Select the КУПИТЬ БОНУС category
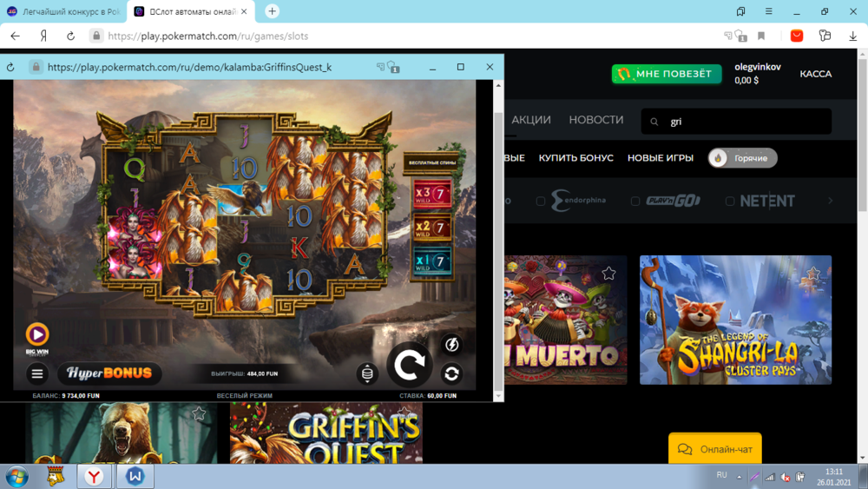The height and width of the screenshot is (489, 868). pyautogui.click(x=575, y=158)
